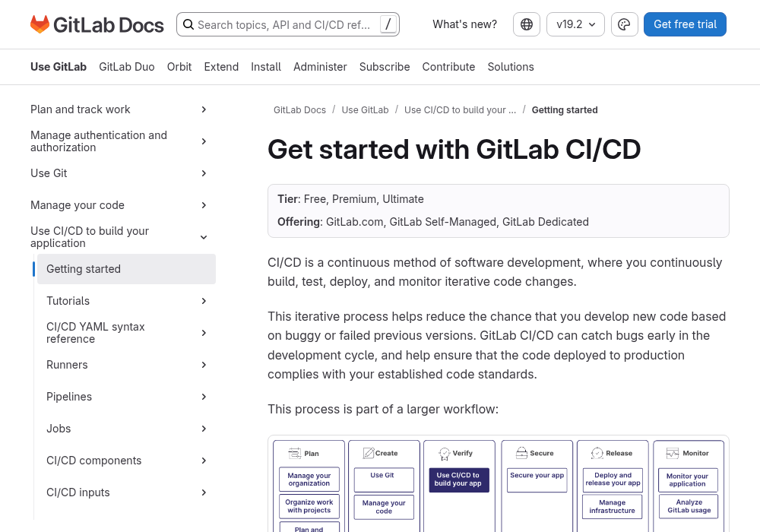The height and width of the screenshot is (532, 760).
Task: Expand the Tutorials chevron
Action: coord(204,301)
